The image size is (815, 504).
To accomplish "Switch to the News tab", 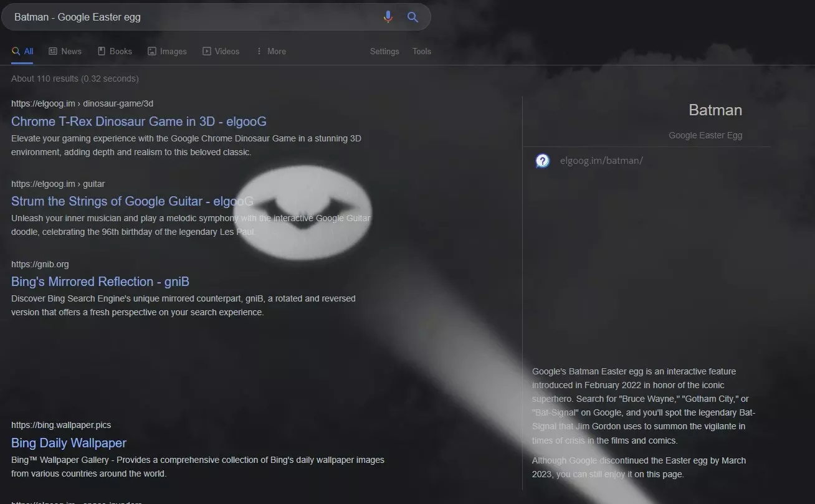I will coord(65,51).
